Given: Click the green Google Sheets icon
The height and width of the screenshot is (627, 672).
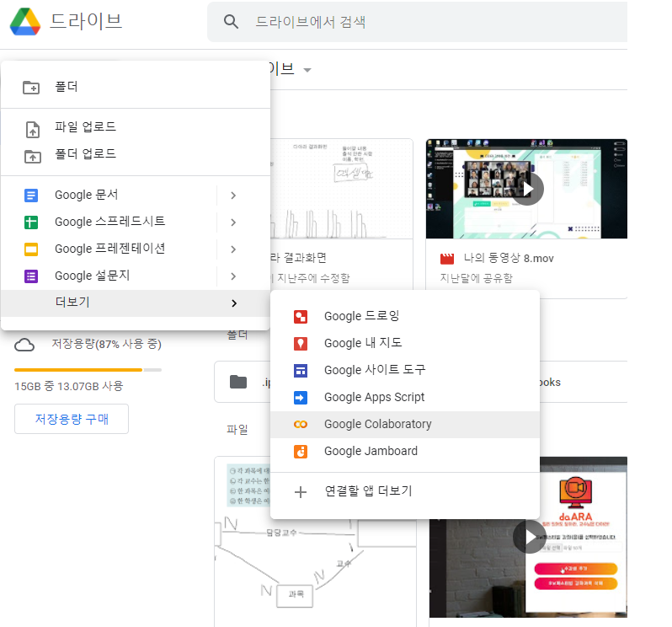Looking at the screenshot, I should pos(31,222).
